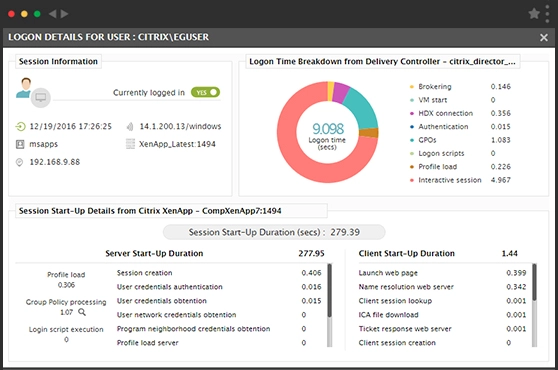Click the star bookmark icon
Viewport: 558px width, 370px height.
click(x=534, y=14)
